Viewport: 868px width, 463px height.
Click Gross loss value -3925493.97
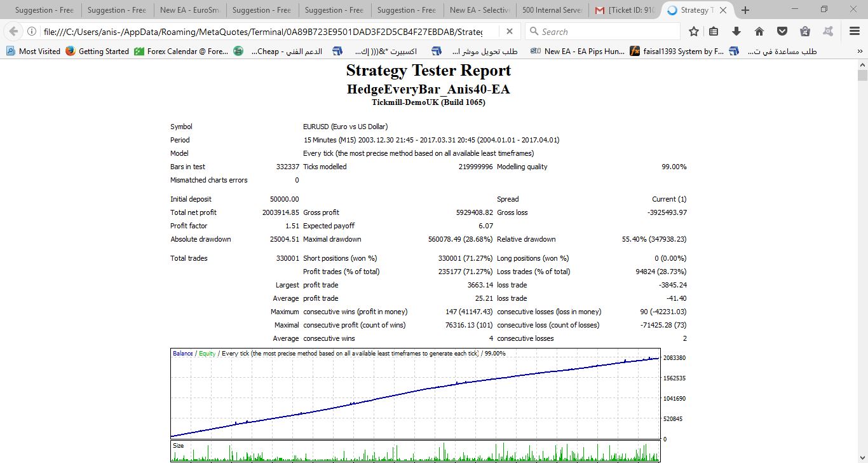pos(667,212)
